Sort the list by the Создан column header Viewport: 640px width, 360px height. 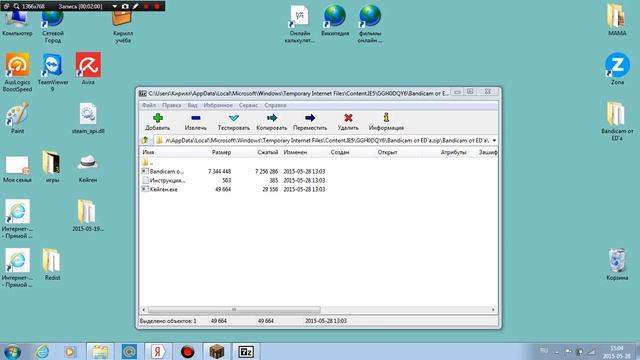point(340,152)
